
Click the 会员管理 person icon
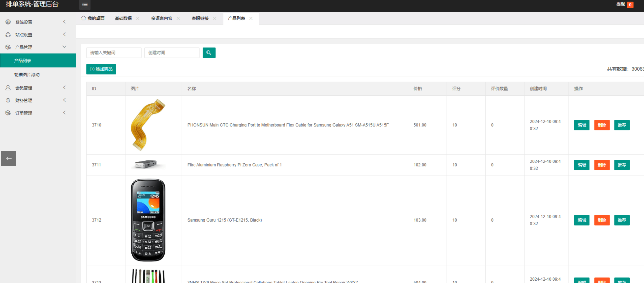tap(8, 88)
